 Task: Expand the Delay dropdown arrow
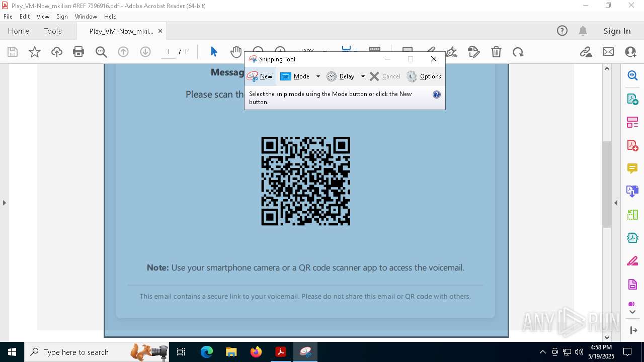pyautogui.click(x=362, y=76)
